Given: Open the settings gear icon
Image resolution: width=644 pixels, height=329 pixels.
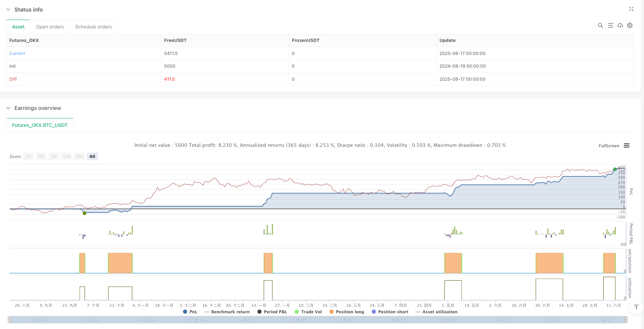Looking at the screenshot, I should (x=630, y=25).
